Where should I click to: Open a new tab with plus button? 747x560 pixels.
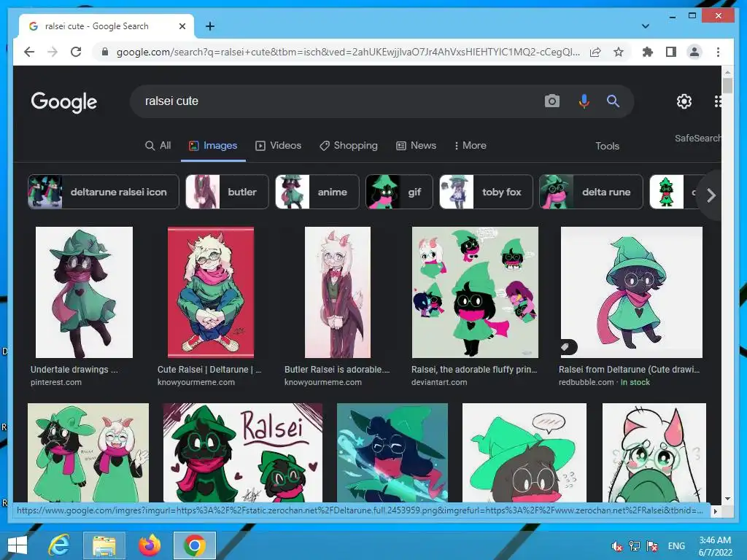210,26
